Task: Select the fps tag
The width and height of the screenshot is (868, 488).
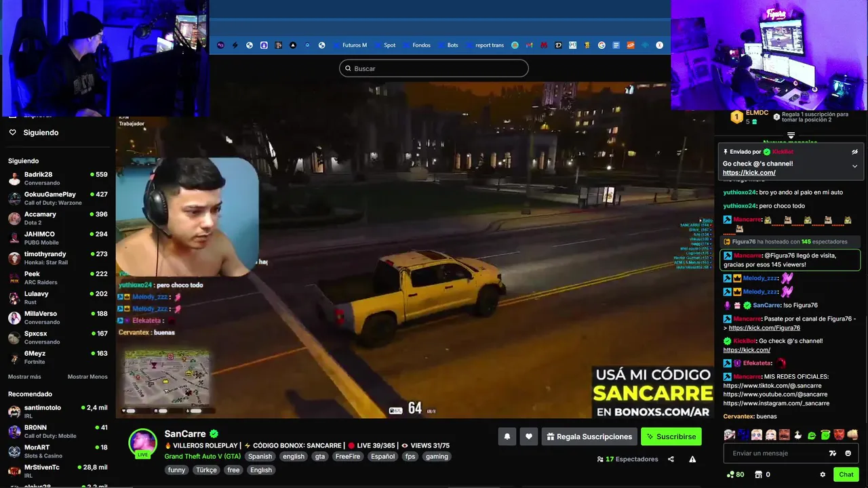Action: pos(410,456)
